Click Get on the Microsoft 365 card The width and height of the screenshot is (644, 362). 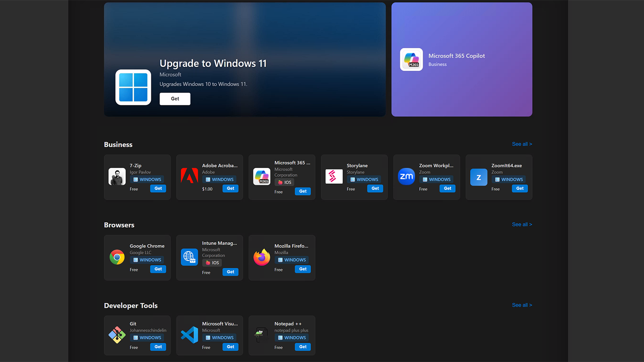pos(303,191)
